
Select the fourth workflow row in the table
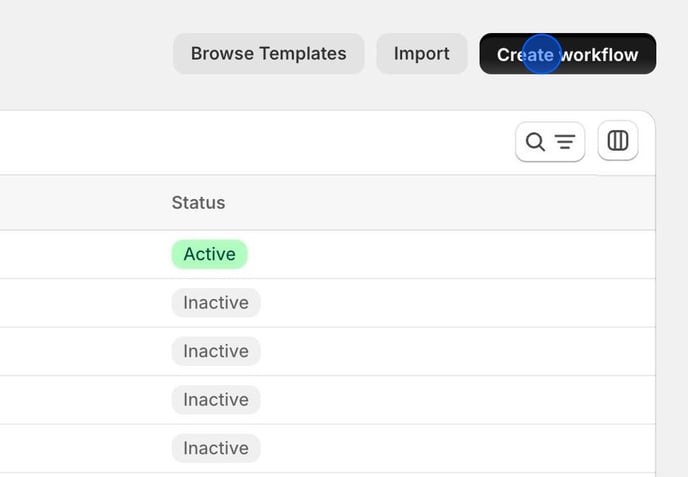click(x=327, y=400)
